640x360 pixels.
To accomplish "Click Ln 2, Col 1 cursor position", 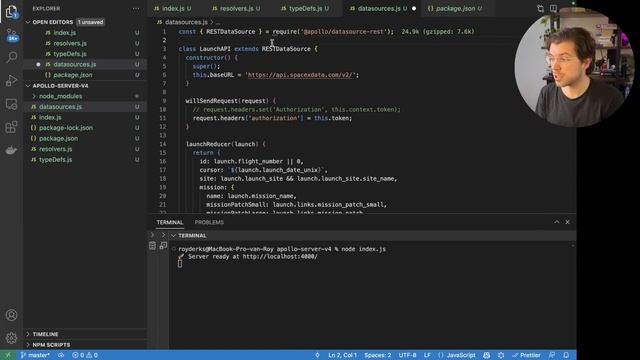I will click(x=342, y=355).
